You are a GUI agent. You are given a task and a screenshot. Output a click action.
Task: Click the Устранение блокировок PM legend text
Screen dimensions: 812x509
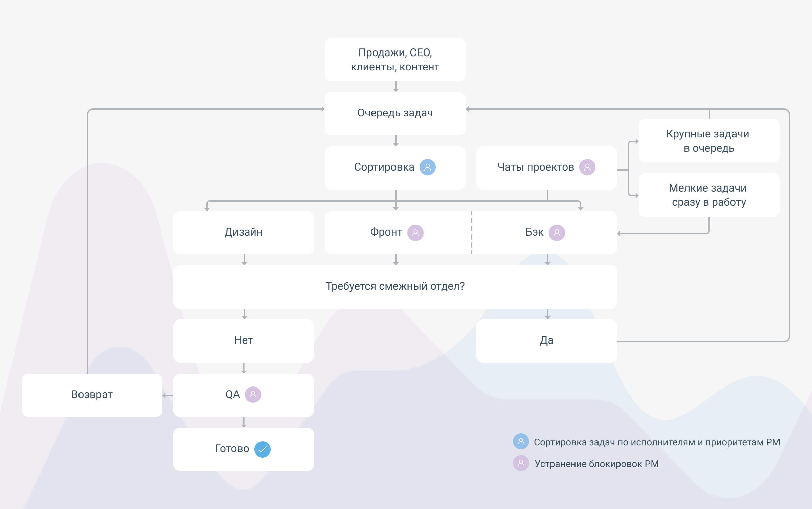pyautogui.click(x=597, y=464)
